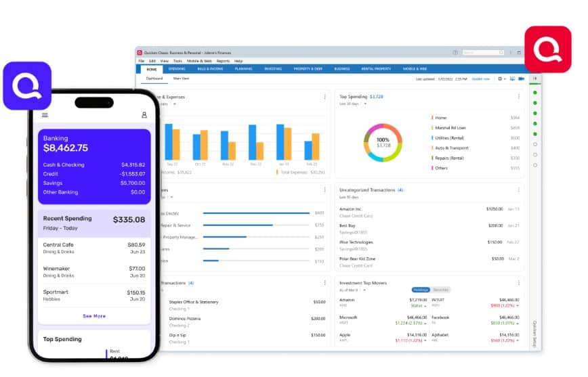Switch to the Mobile & Web blue tab
The image size is (588, 377).
(415, 69)
